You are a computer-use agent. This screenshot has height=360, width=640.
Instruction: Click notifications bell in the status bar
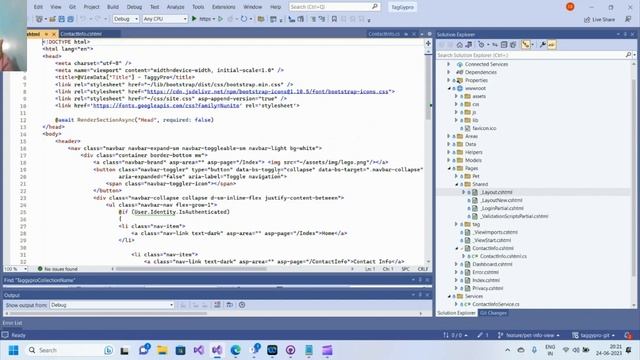[628, 335]
